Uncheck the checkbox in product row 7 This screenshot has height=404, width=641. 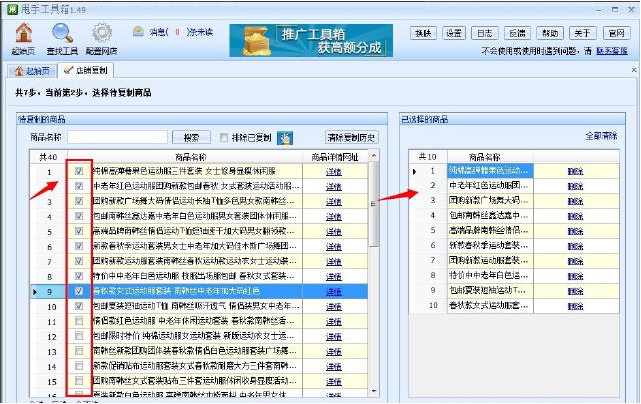(79, 261)
